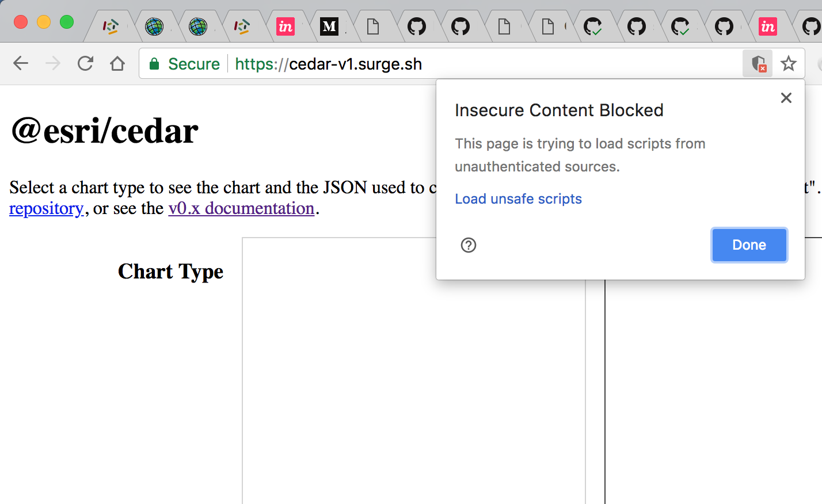Open help for blocked content popup

pos(469,245)
